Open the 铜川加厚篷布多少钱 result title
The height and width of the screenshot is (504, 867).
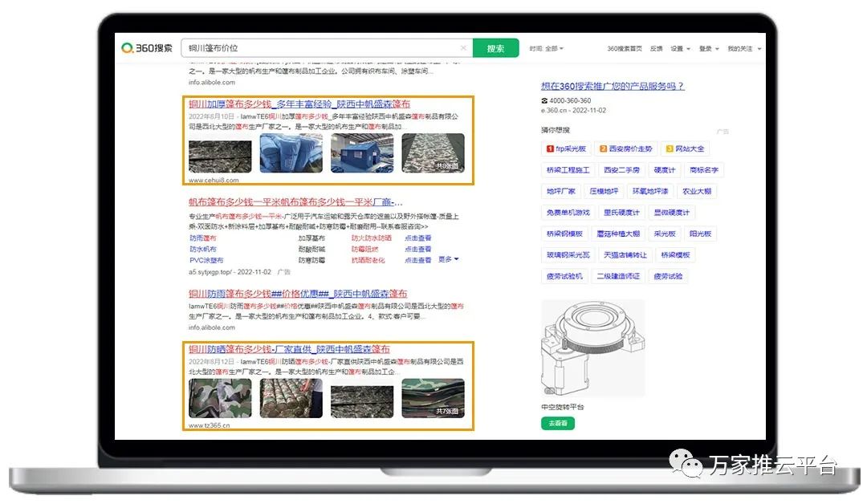click(299, 104)
